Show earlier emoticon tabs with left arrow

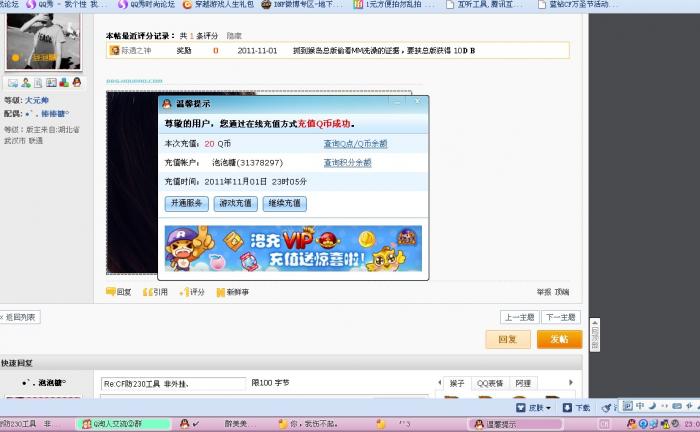[x=439, y=382]
